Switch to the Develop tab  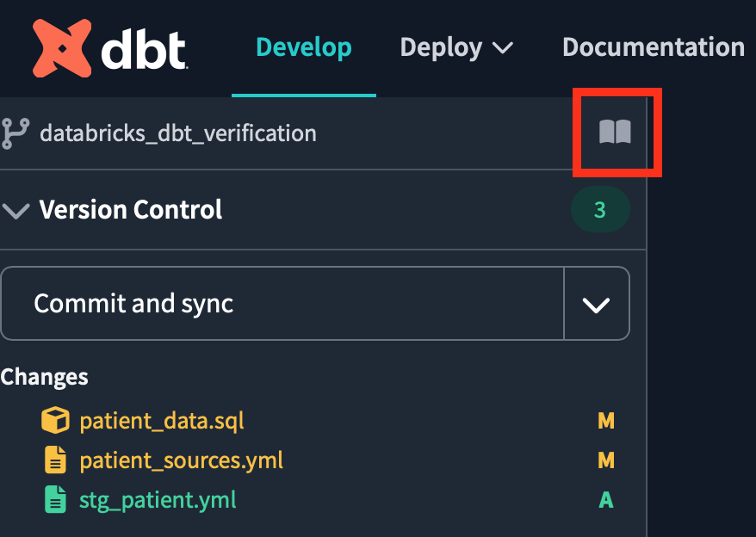click(304, 47)
